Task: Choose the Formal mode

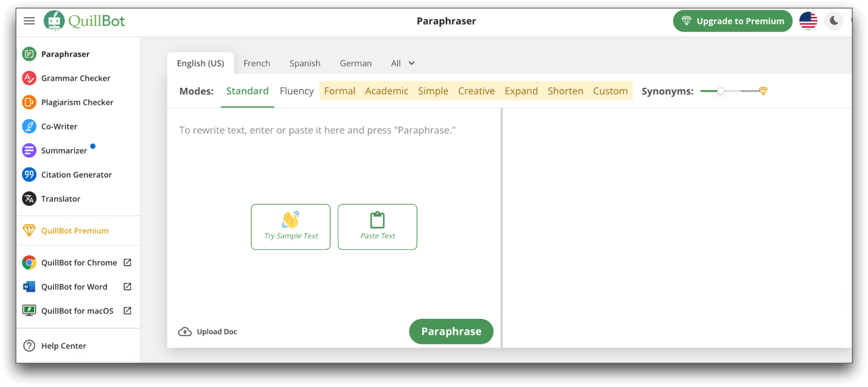Action: 340,91
